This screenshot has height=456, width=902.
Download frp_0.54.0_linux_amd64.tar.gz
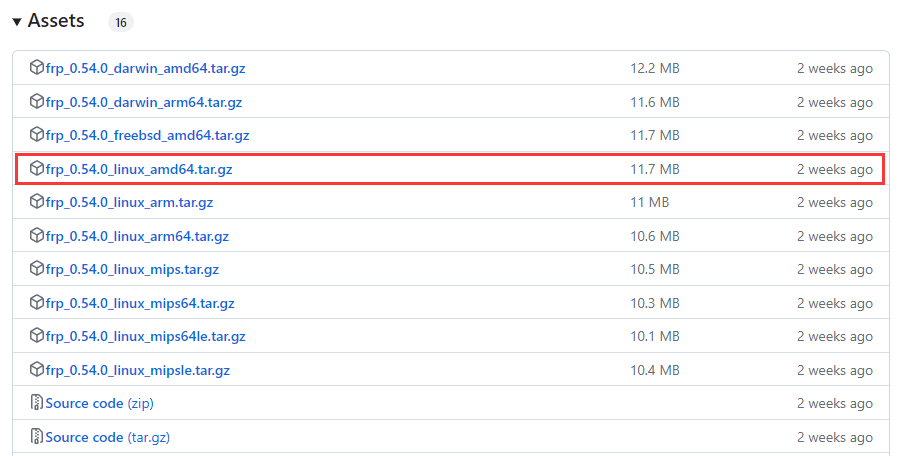[139, 169]
